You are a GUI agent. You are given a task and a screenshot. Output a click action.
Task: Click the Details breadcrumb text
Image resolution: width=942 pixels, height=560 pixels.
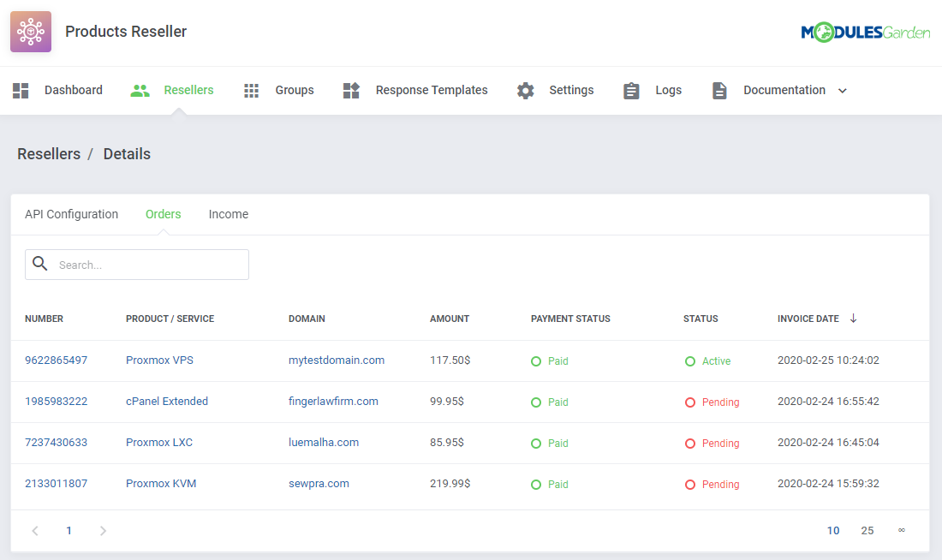(x=127, y=154)
